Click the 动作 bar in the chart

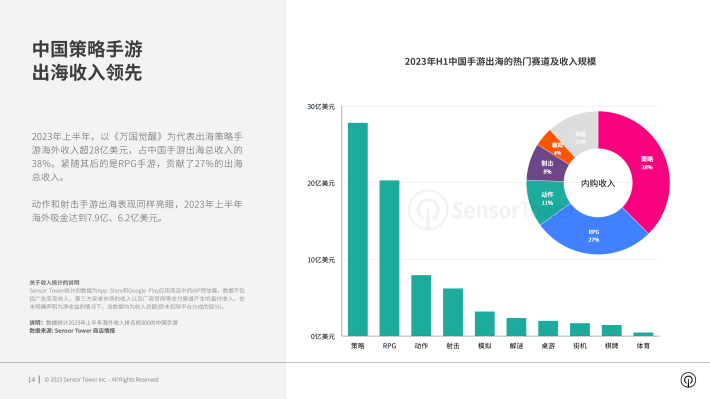click(x=421, y=305)
